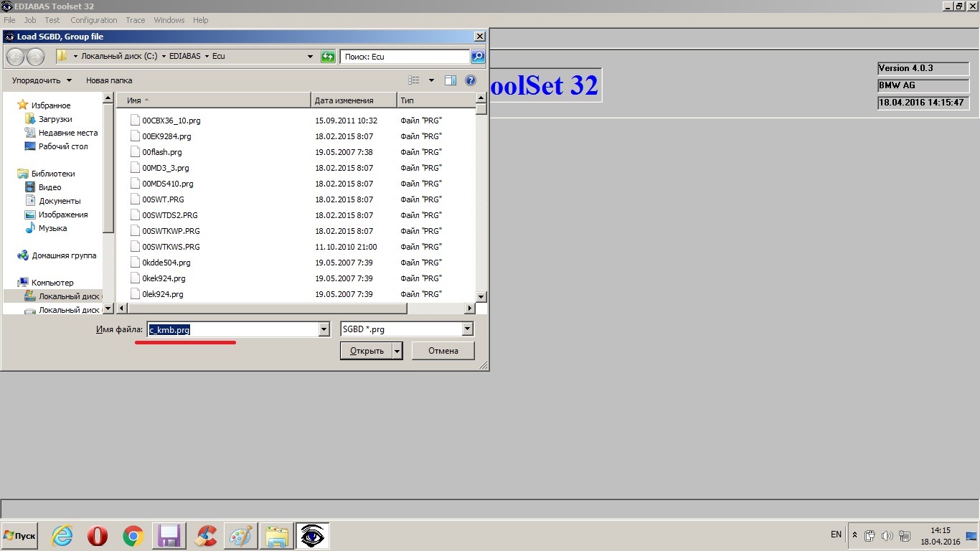Click the 00flash.prg file icon
Viewport: 980px width, 551px height.
click(136, 152)
